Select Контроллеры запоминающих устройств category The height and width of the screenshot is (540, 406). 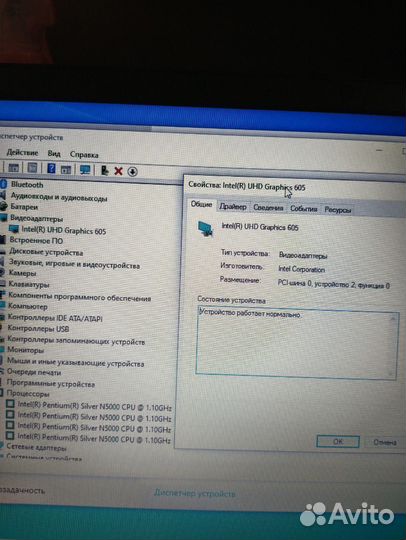click(76, 341)
